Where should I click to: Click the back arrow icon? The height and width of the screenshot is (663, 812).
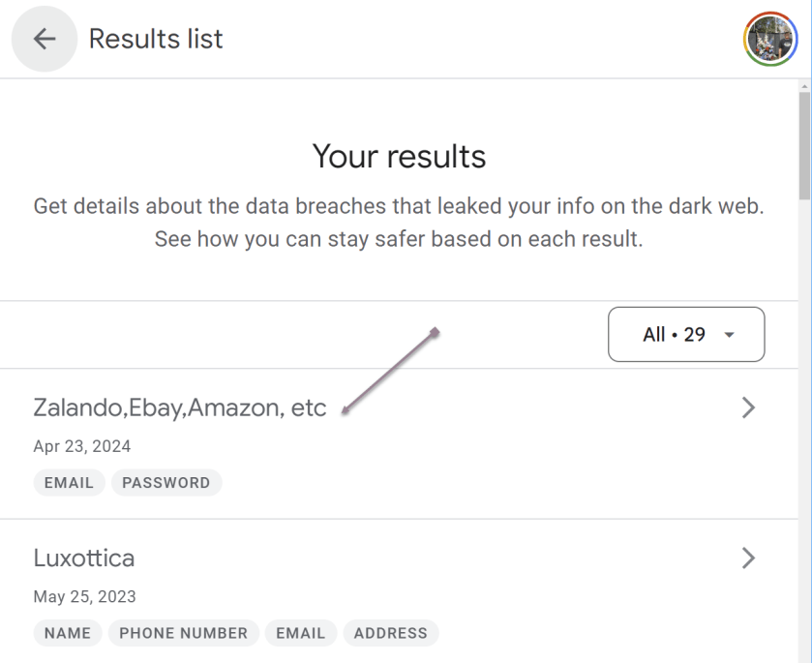click(x=44, y=39)
